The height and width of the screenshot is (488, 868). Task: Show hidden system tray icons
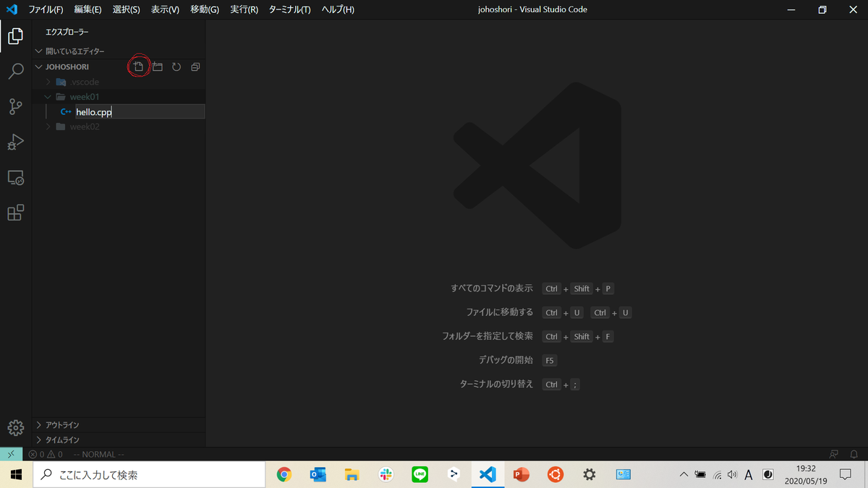[x=684, y=474]
